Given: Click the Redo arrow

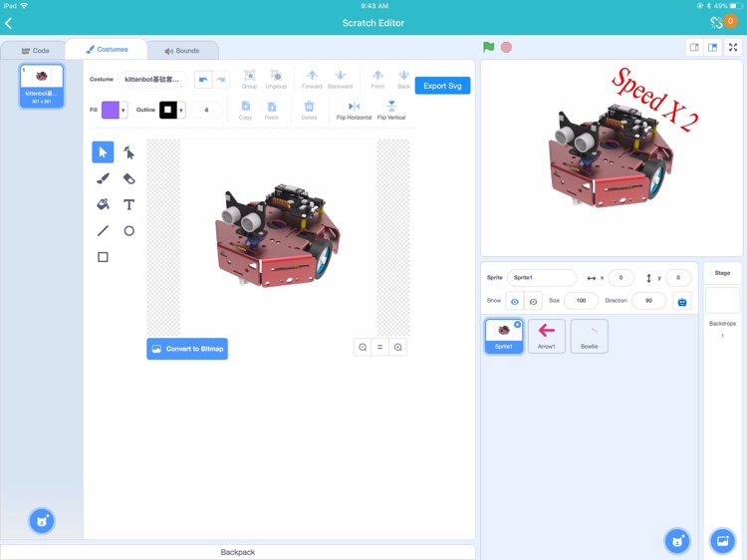Looking at the screenshot, I should coord(221,80).
